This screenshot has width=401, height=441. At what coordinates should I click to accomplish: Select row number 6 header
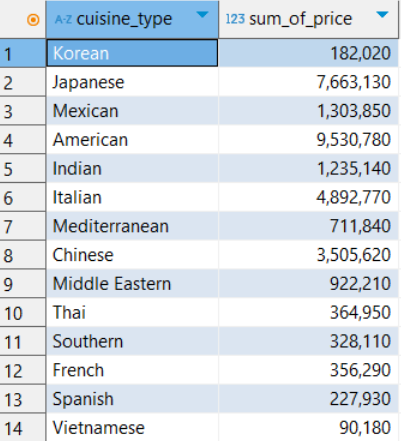[23, 197]
